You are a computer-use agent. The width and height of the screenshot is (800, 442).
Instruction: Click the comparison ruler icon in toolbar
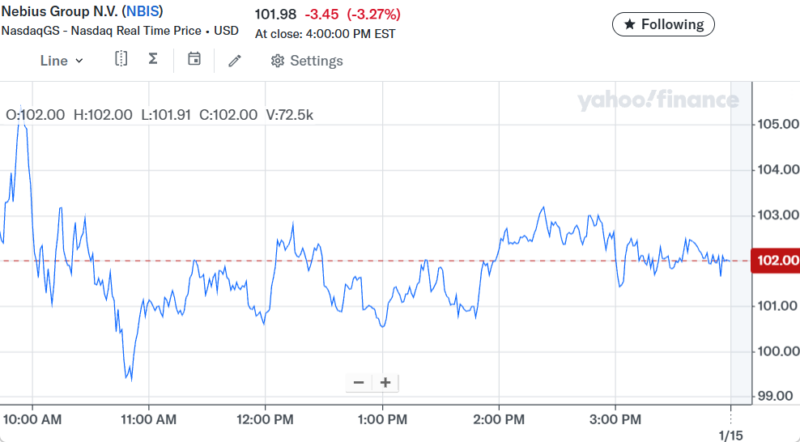click(x=121, y=60)
